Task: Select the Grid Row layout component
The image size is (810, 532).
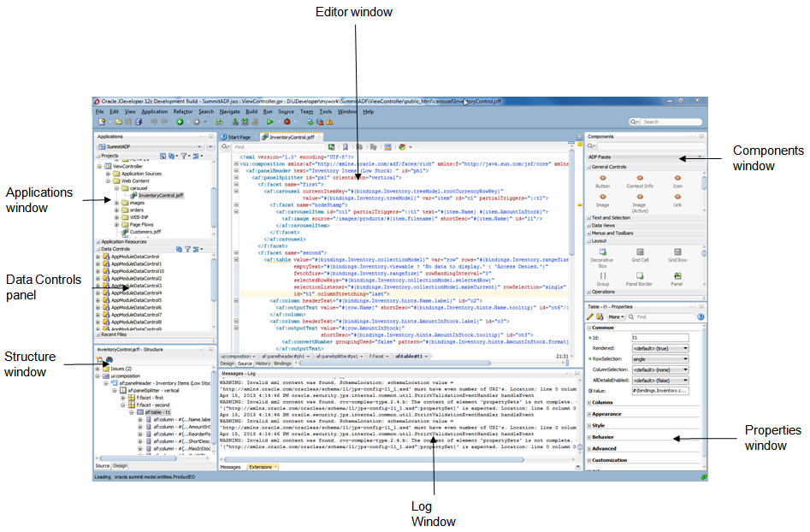Action: coord(677,255)
